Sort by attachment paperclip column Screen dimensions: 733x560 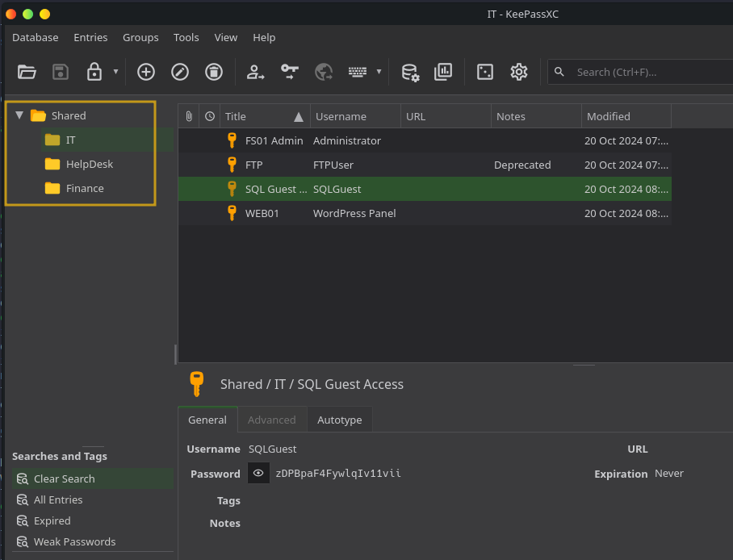188,116
